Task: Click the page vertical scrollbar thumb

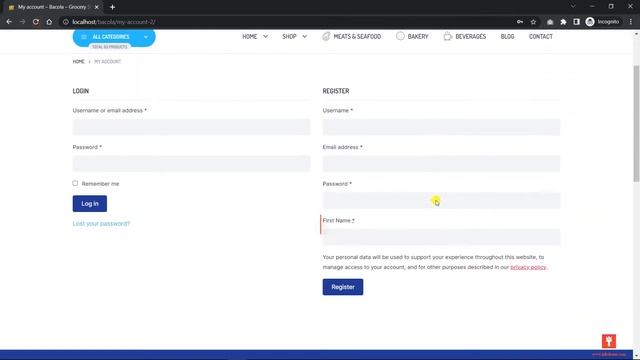Action: click(x=636, y=123)
